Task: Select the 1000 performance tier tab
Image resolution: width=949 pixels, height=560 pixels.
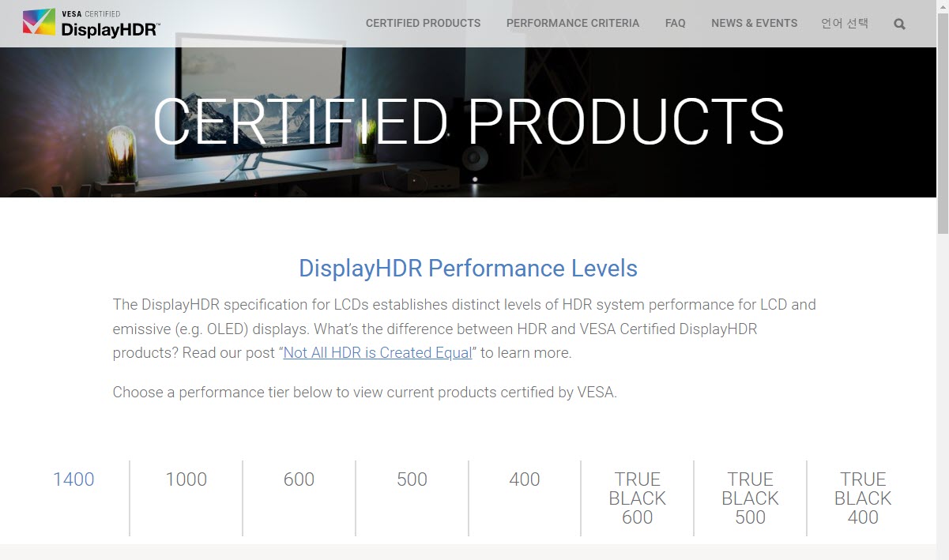Action: [186, 479]
